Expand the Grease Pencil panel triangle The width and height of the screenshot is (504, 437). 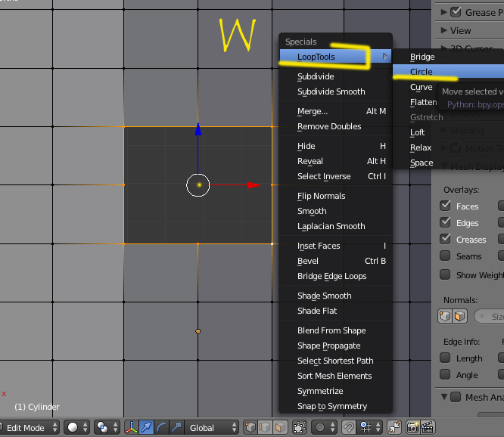tap(444, 12)
